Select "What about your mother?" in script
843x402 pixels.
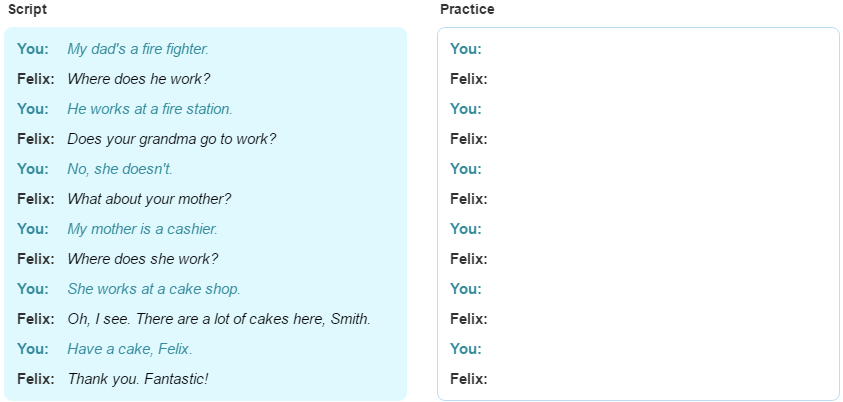coord(149,199)
